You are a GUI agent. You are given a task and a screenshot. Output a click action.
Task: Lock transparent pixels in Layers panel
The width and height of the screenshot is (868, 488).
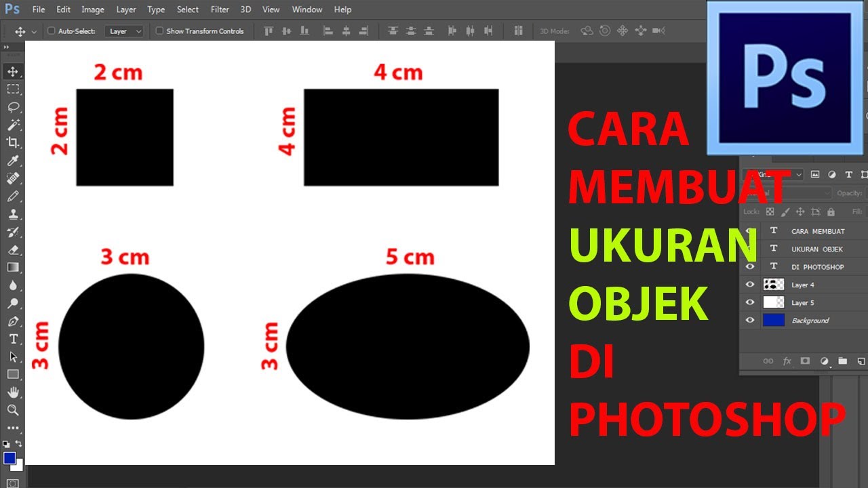pos(770,212)
